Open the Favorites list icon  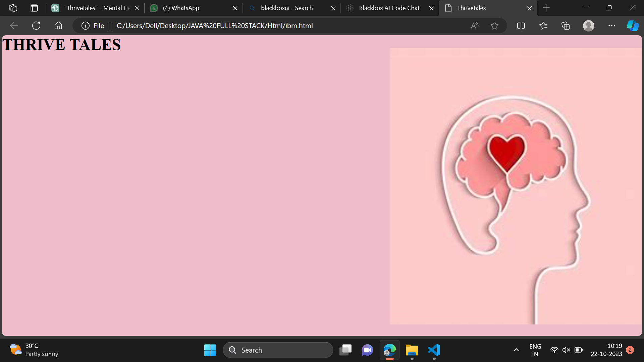[x=543, y=25]
